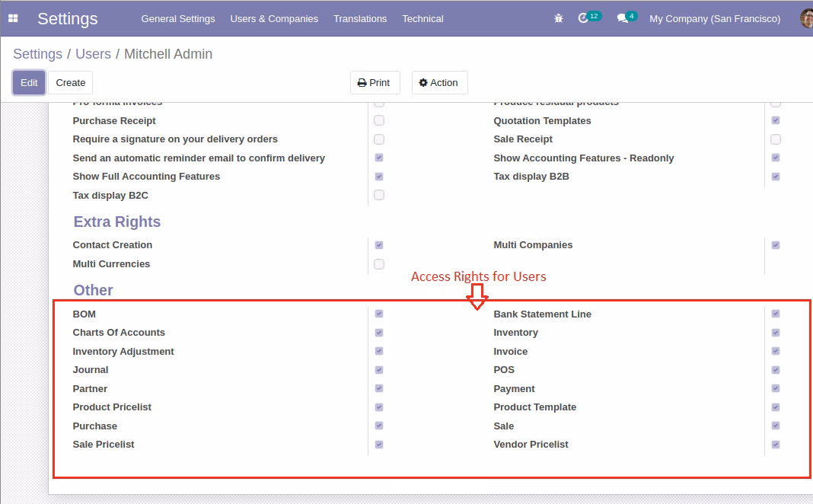Toggle Tax display B2C checkbox
Viewport: 813px width, 504px height.
point(379,195)
